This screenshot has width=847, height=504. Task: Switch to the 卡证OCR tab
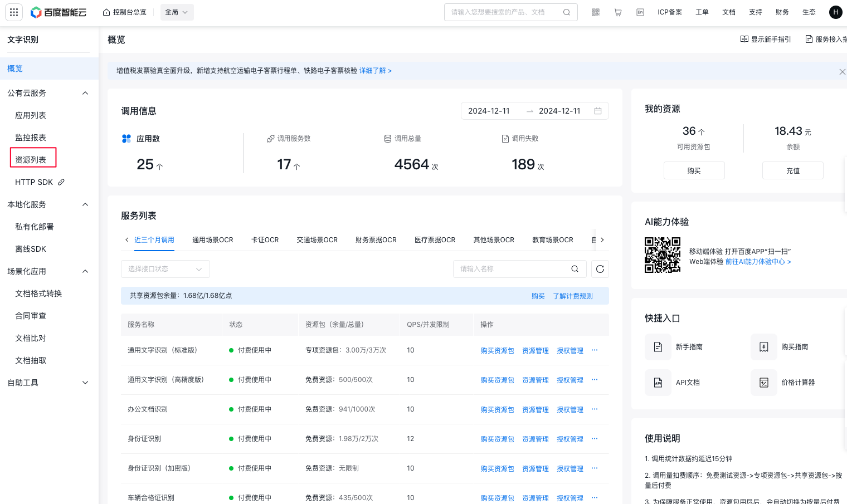[265, 240]
